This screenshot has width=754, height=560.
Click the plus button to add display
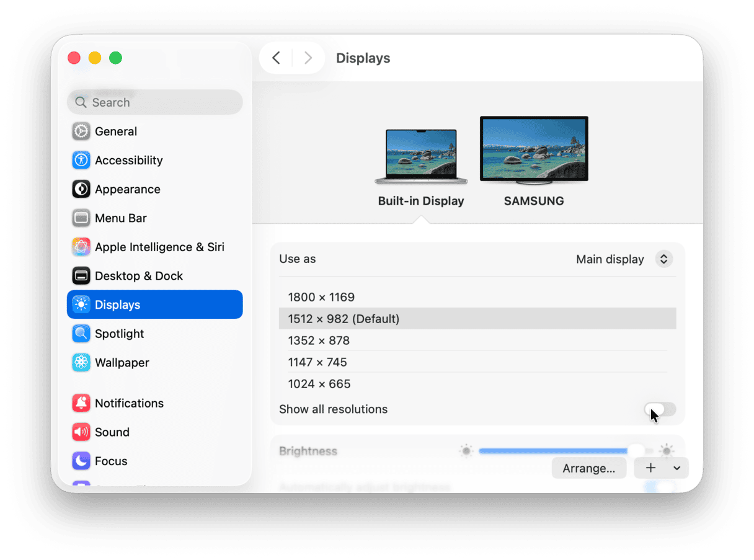point(650,468)
